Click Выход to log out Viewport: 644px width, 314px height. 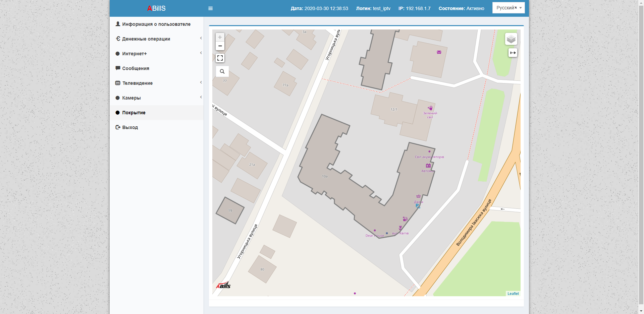pos(130,127)
